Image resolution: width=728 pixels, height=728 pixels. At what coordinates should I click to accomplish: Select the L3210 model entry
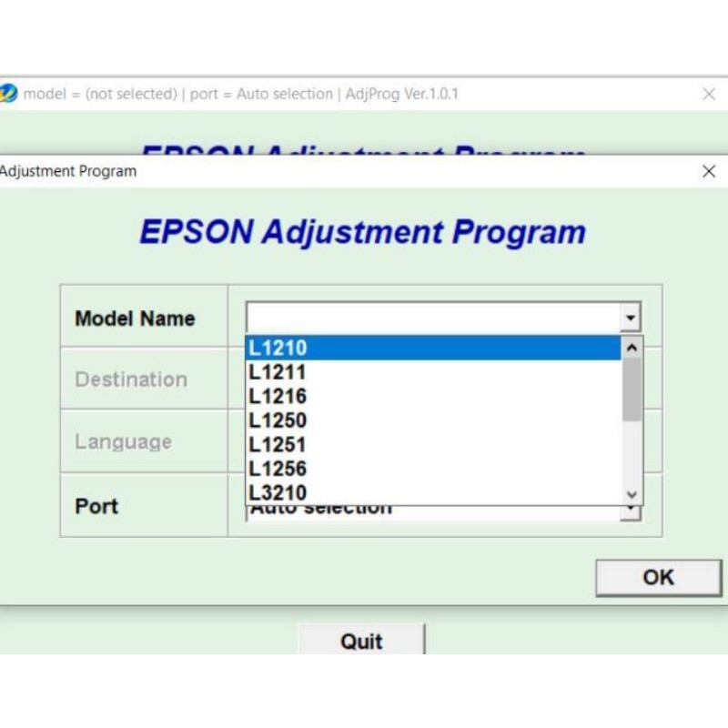coord(433,492)
